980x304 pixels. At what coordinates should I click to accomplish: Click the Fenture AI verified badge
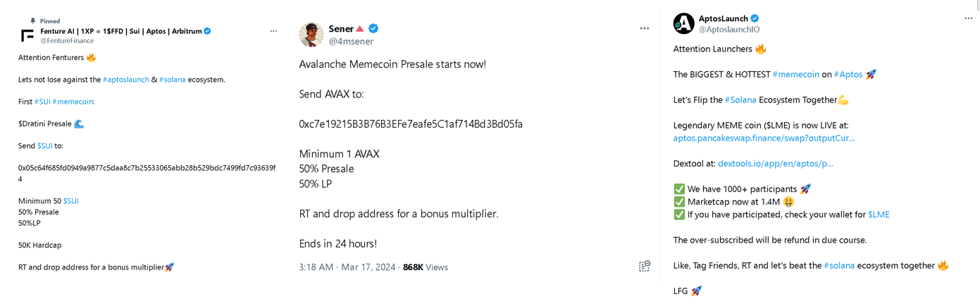tap(208, 31)
